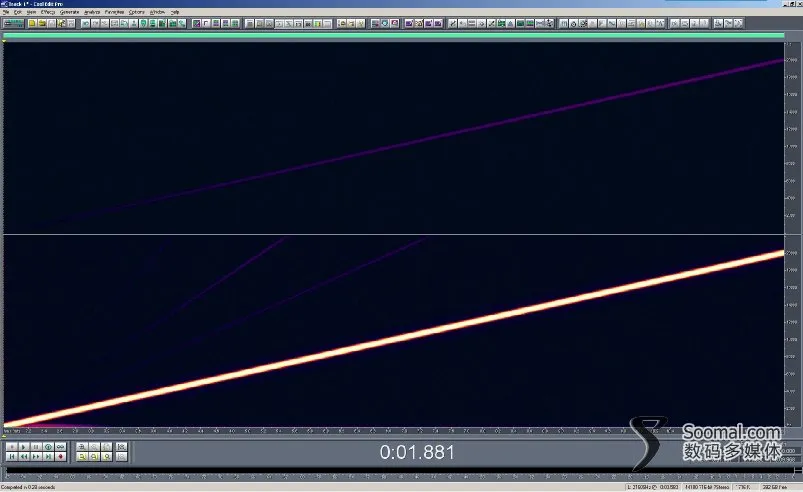The image size is (803, 492).
Task: Open the Options menu
Action: [136, 12]
